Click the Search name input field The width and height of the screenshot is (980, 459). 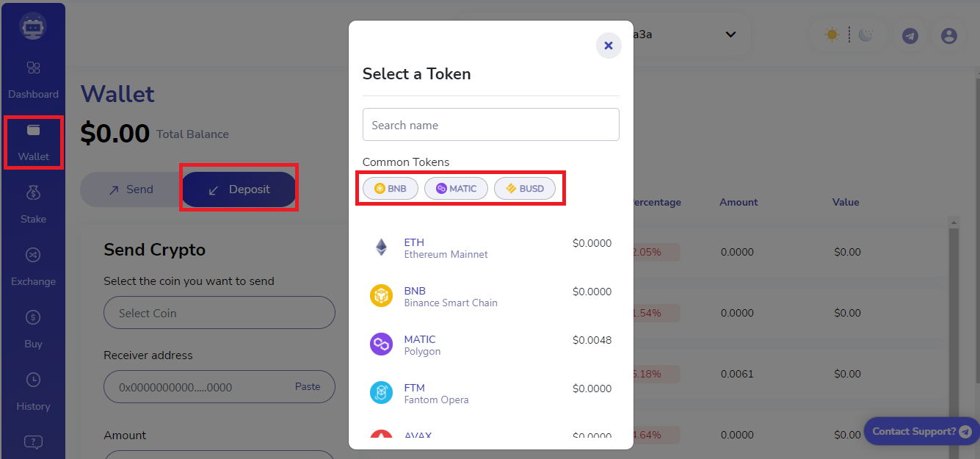(x=491, y=125)
